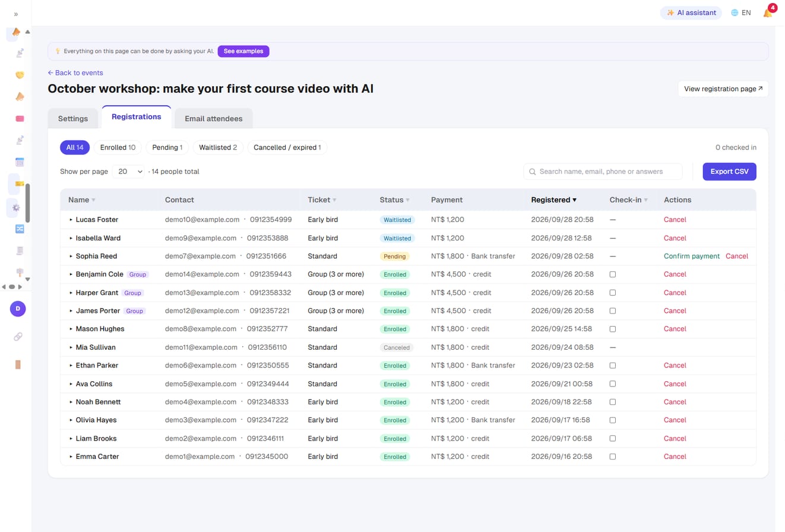The height and width of the screenshot is (532, 785).
Task: Open the Email attendees tab
Action: tap(214, 119)
